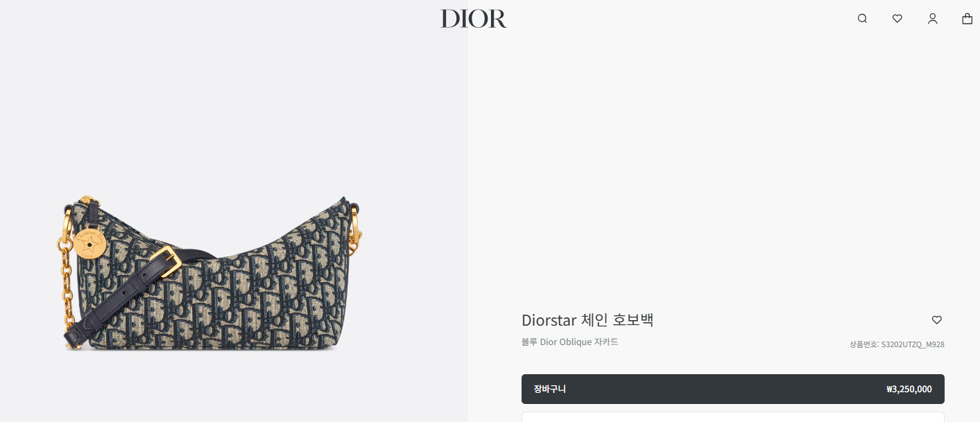
Task: Open the Diorstar bag product image
Action: [x=209, y=274]
